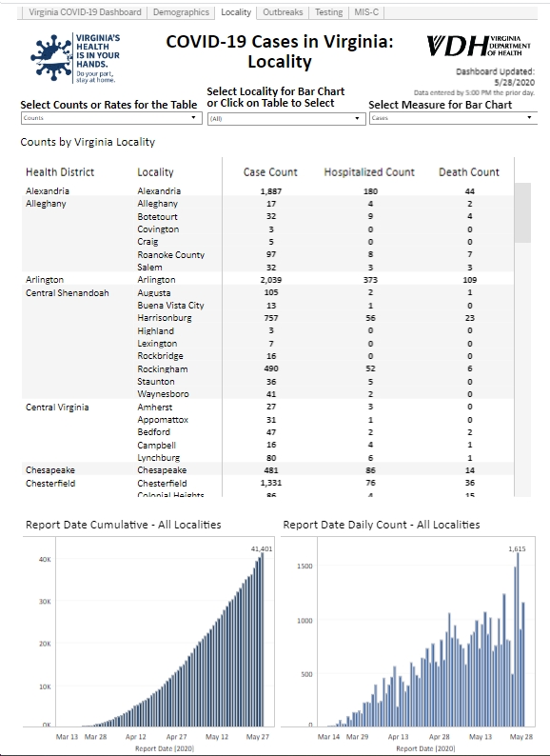Click the Chesterfield locality entry

point(162,483)
